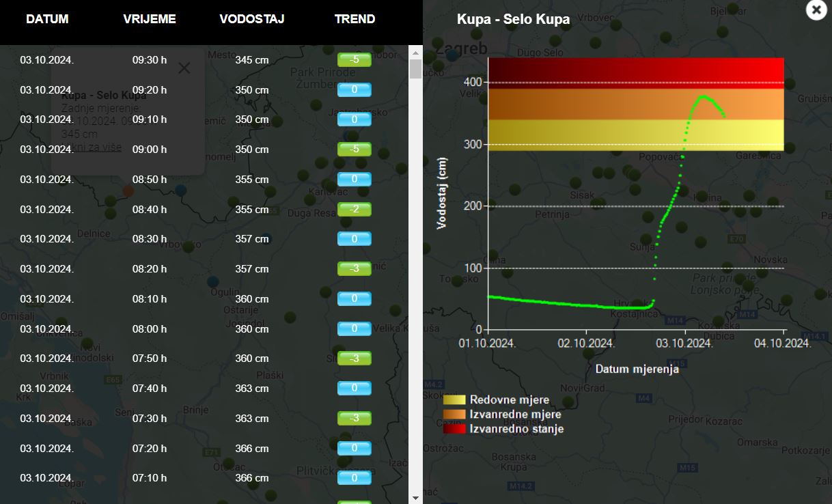Click the DATUM column header
Screen dimensions: 832x504
tap(47, 19)
